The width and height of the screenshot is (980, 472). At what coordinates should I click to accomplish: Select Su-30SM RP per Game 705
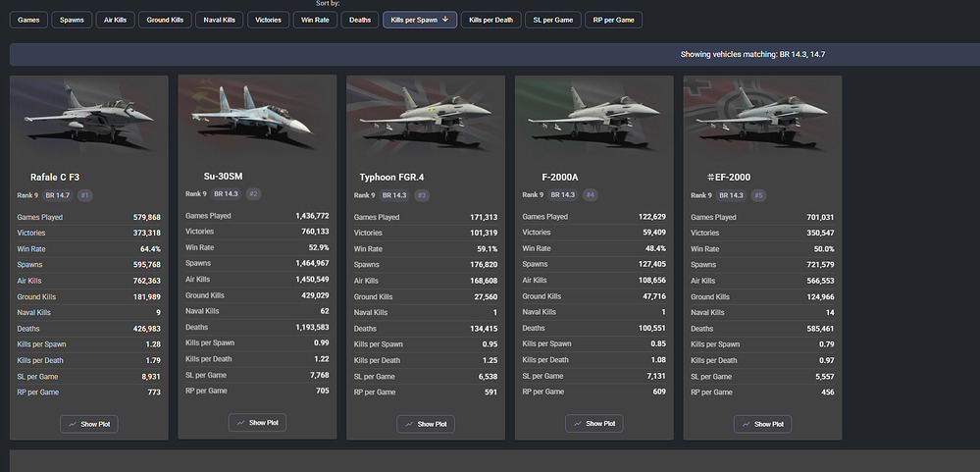323,391
